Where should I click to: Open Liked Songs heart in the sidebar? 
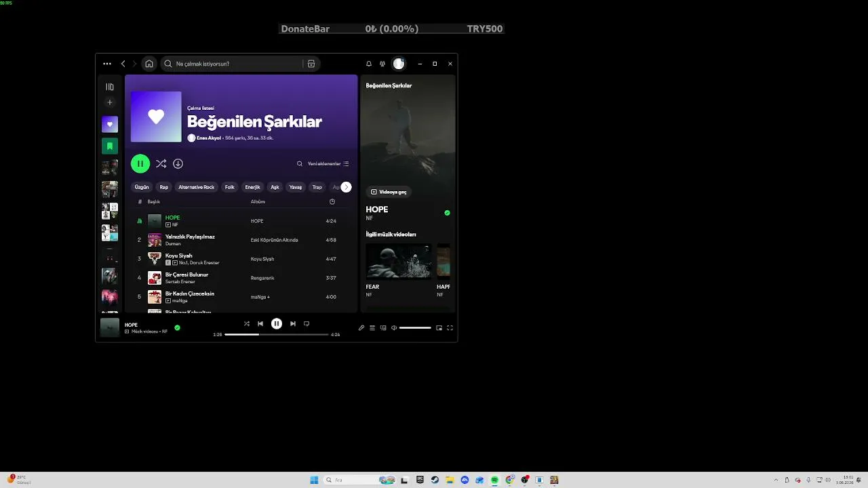[x=110, y=124]
